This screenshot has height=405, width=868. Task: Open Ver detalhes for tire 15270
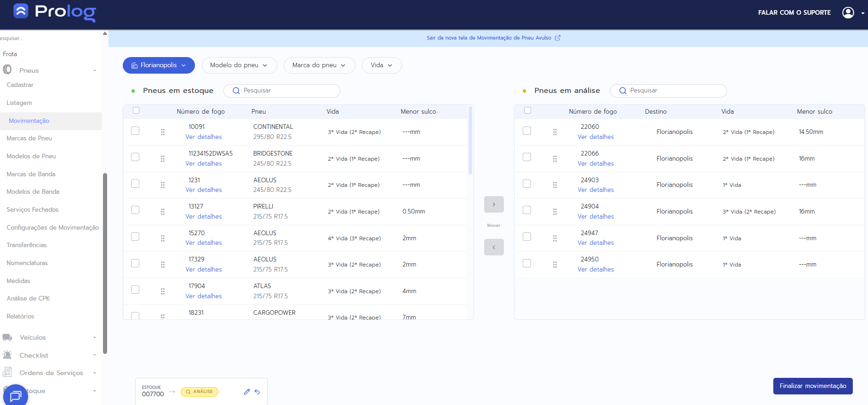click(204, 243)
